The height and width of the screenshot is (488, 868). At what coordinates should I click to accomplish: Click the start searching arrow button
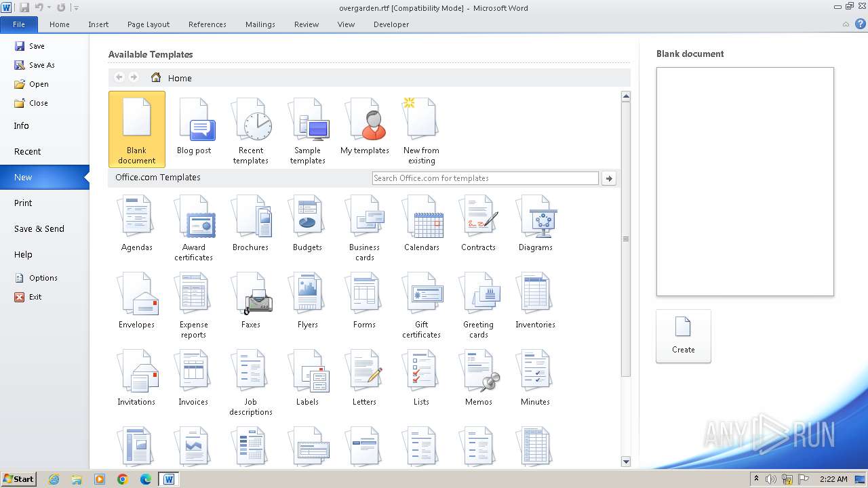point(609,178)
